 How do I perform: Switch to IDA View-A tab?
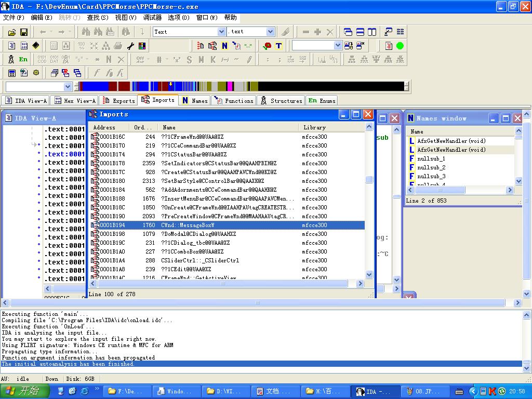[26, 101]
